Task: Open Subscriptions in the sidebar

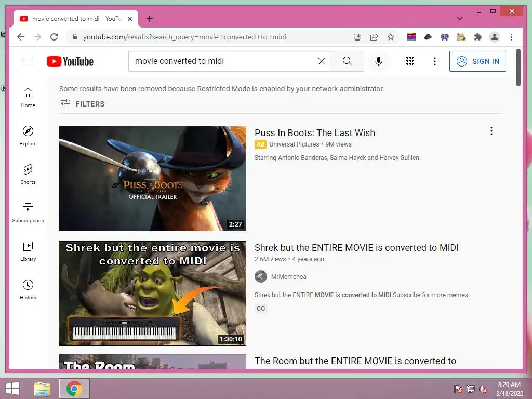Action: tap(28, 212)
